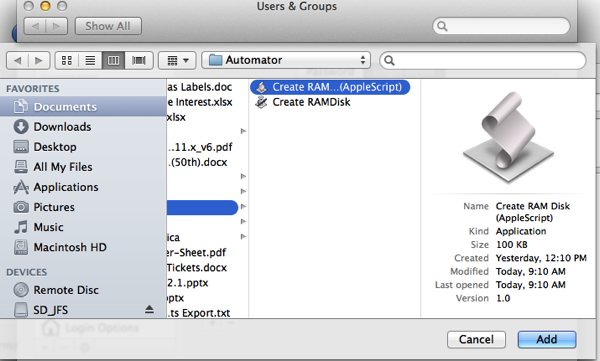This screenshot has width=600, height=361.
Task: Switch to list view
Action: pos(90,60)
